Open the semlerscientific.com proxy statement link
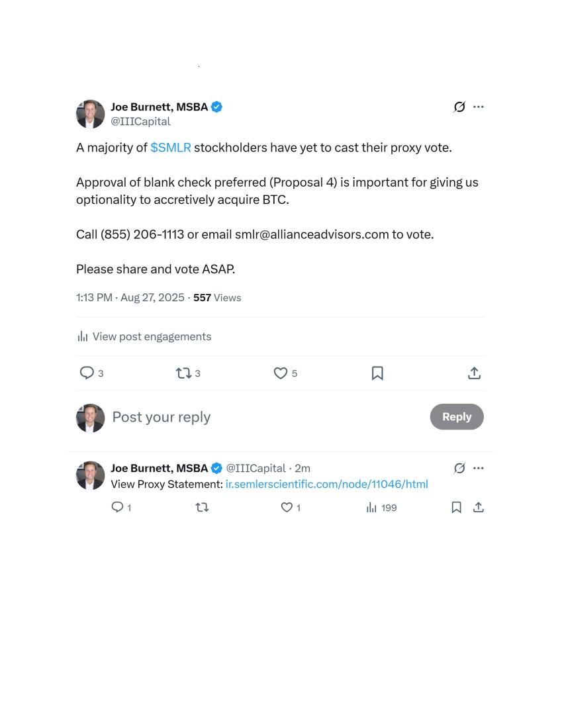 tap(326, 484)
